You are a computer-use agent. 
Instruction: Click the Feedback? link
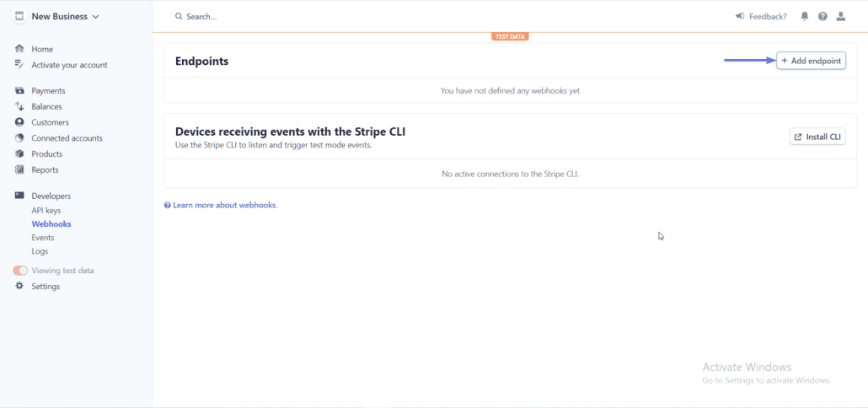coord(768,17)
